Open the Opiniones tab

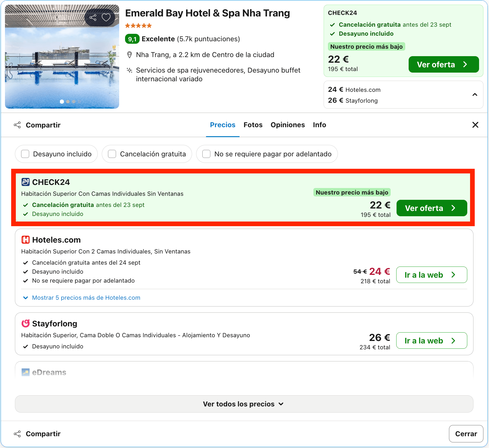click(x=288, y=125)
